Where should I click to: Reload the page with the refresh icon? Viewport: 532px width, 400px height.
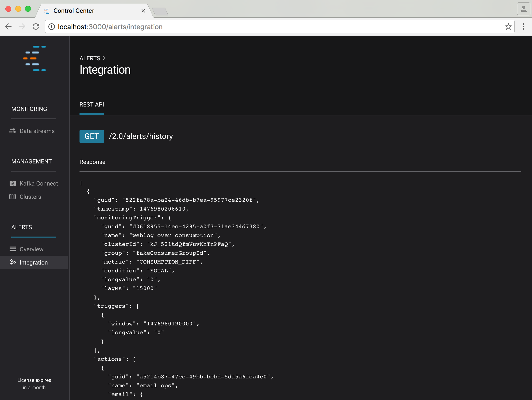36,27
